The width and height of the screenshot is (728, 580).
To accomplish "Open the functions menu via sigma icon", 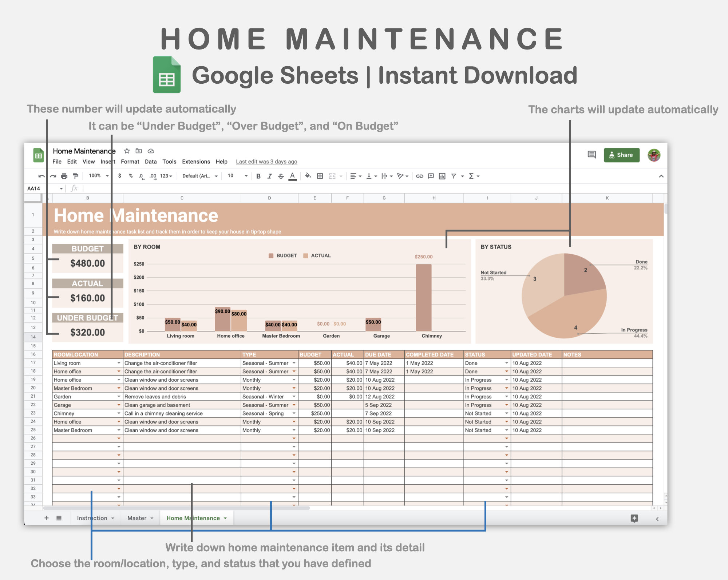I will coord(472,176).
